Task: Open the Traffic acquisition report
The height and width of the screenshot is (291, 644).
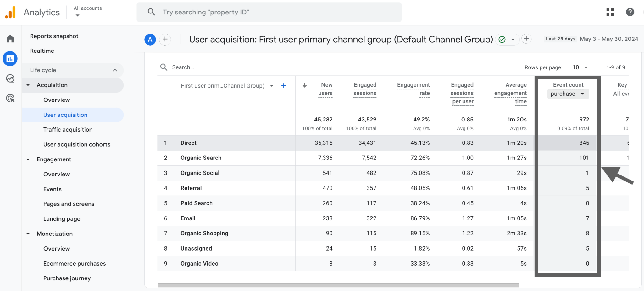Action: (x=68, y=129)
